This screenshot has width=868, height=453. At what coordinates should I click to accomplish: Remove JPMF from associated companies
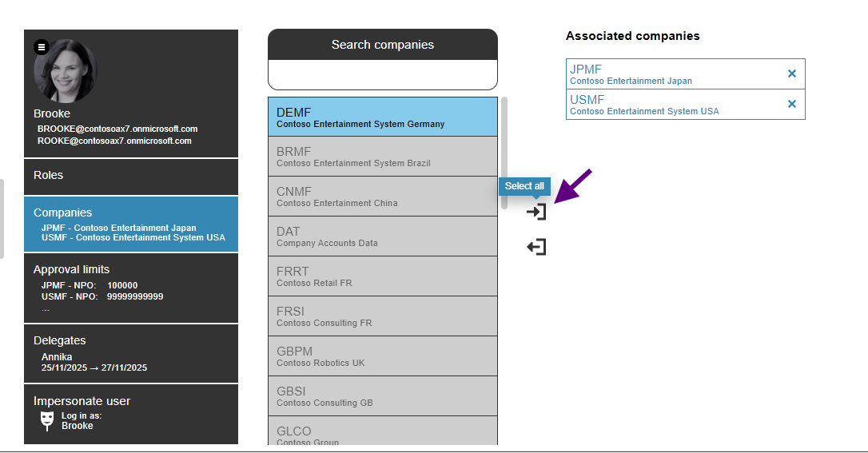791,74
